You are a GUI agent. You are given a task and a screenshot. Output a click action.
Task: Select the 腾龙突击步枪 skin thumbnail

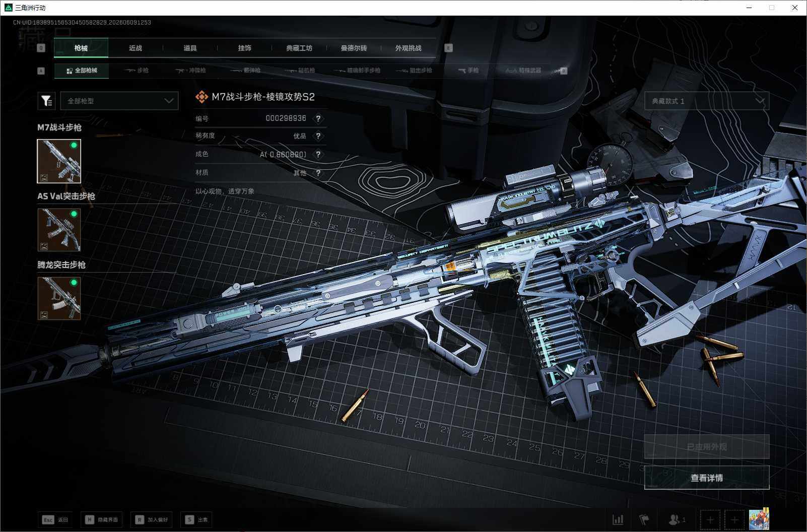pos(59,298)
